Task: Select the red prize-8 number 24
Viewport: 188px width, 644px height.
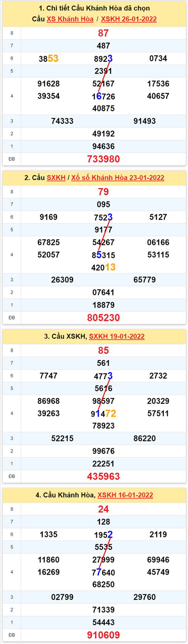Action: pyautogui.click(x=103, y=509)
